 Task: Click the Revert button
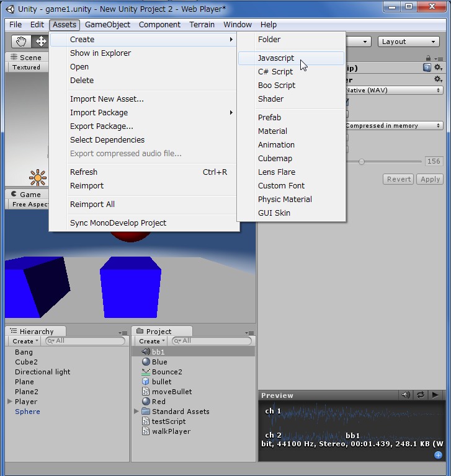(399, 179)
